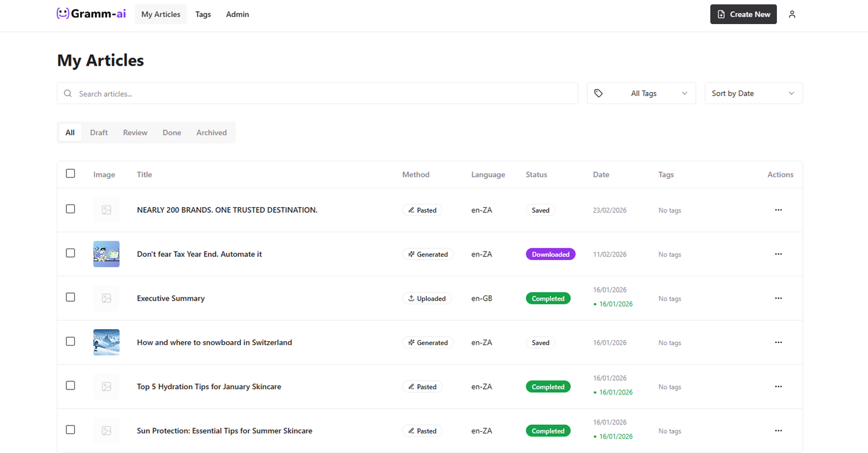Click the Create New button
868x453 pixels.
click(x=743, y=15)
